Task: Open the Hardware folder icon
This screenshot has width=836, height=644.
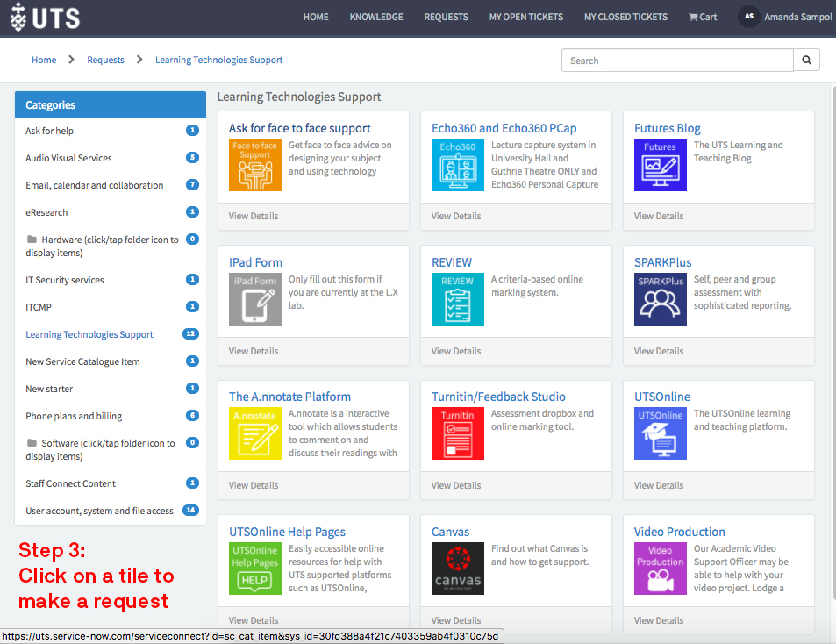Action: point(32,240)
